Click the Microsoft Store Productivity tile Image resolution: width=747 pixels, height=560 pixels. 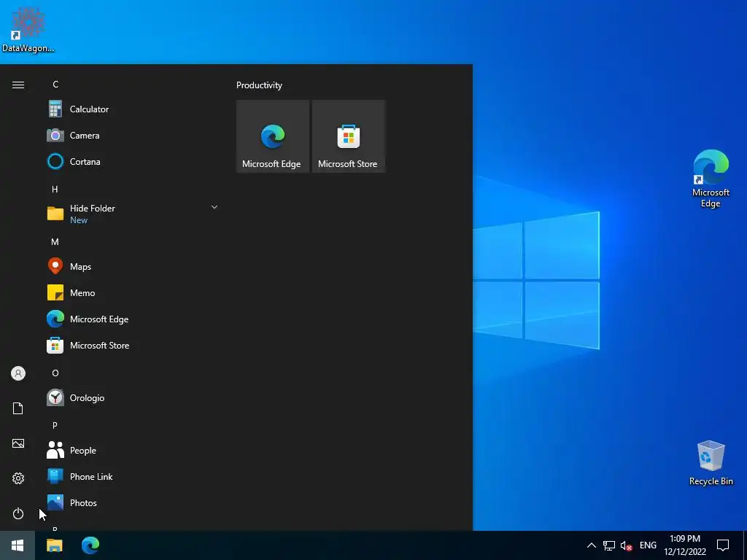coord(348,136)
